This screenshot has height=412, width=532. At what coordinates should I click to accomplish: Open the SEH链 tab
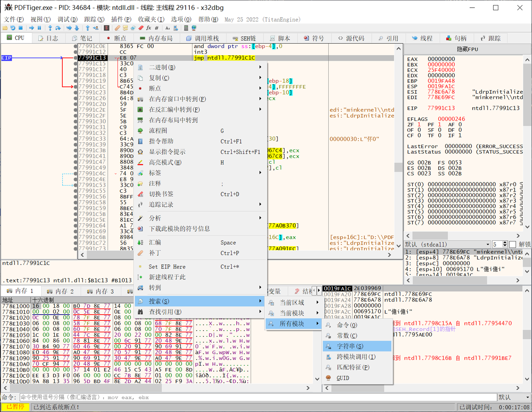pos(244,38)
